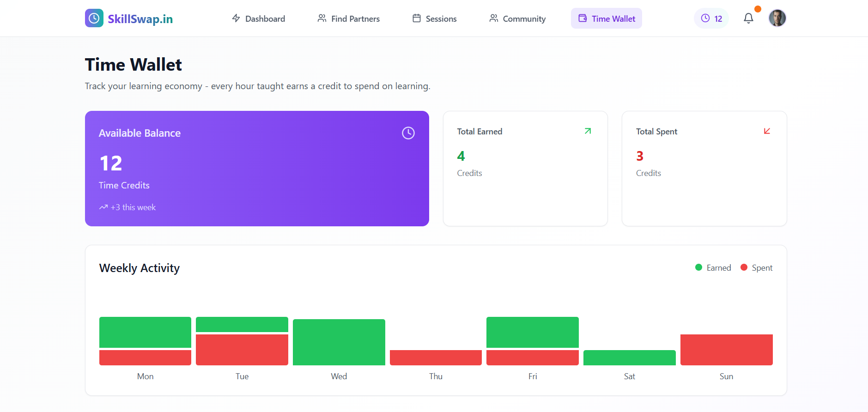Viewport: 868px width, 412px height.
Task: Select the Time Wallet nav item
Action: [x=607, y=18]
